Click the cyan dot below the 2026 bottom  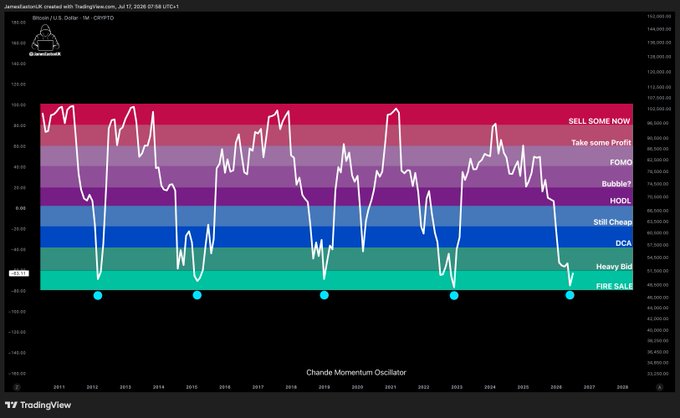[x=570, y=295]
